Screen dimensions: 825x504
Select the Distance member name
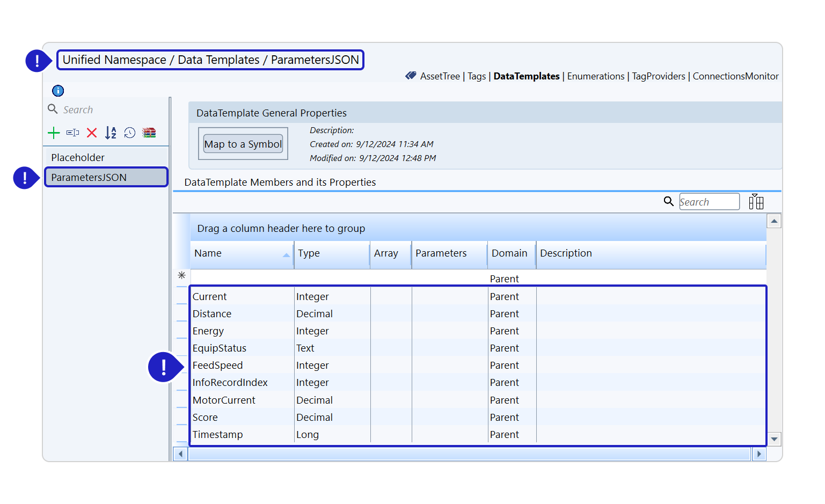pos(212,314)
